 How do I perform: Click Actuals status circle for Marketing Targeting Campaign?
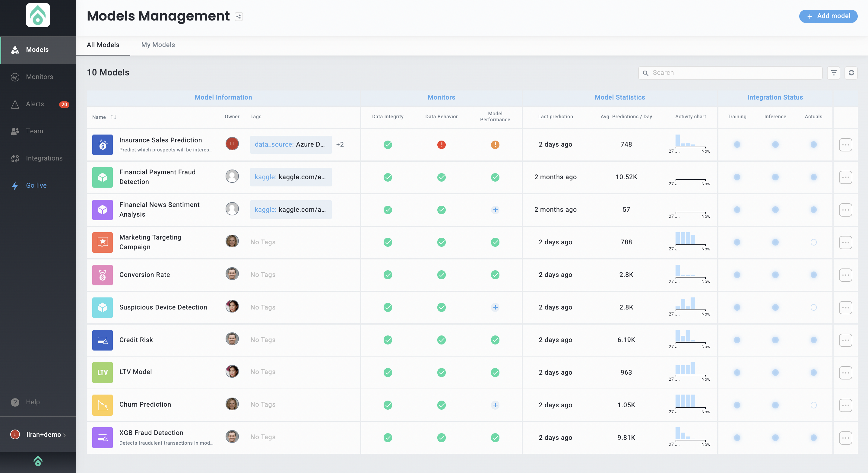pyautogui.click(x=813, y=242)
